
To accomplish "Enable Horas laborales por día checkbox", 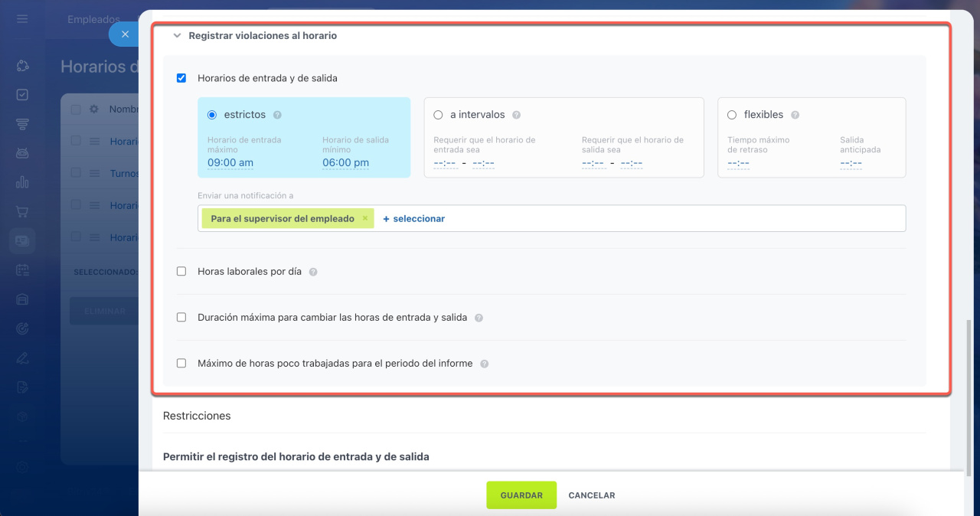I will coord(181,272).
